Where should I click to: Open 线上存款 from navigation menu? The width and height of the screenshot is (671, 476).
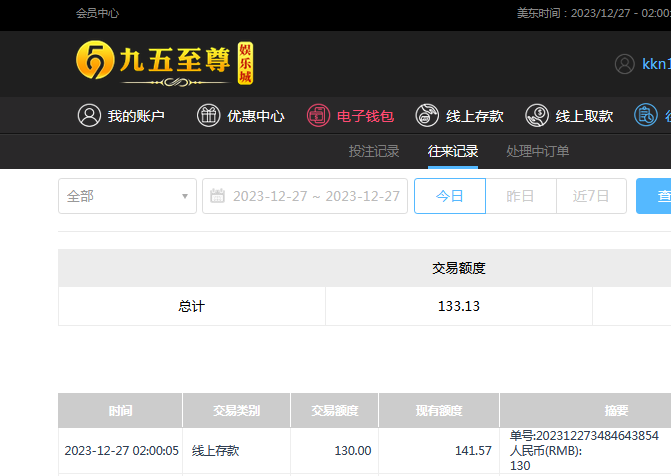[473, 116]
